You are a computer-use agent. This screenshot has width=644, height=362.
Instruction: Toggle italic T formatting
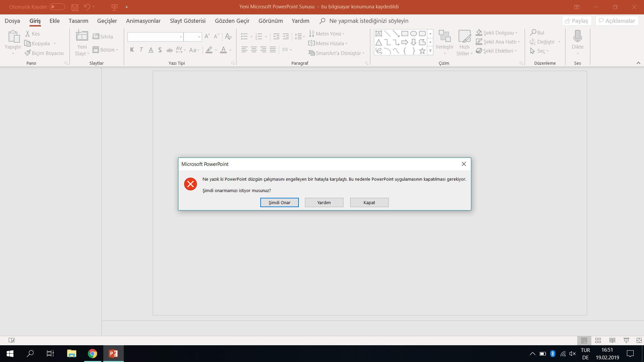[141, 50]
